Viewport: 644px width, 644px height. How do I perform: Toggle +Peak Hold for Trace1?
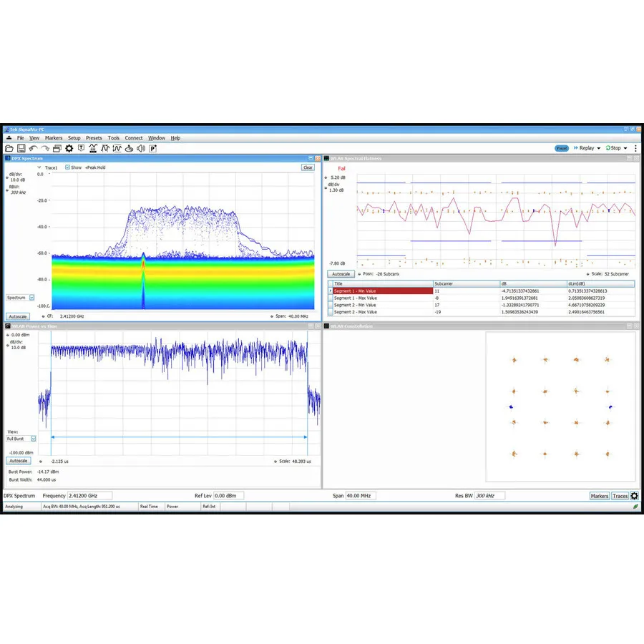[94, 167]
